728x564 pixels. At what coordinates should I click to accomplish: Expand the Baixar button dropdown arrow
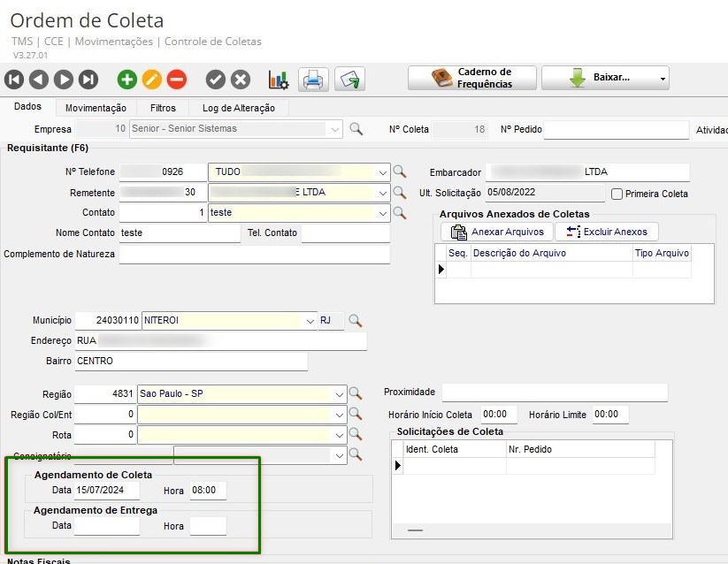[663, 79]
